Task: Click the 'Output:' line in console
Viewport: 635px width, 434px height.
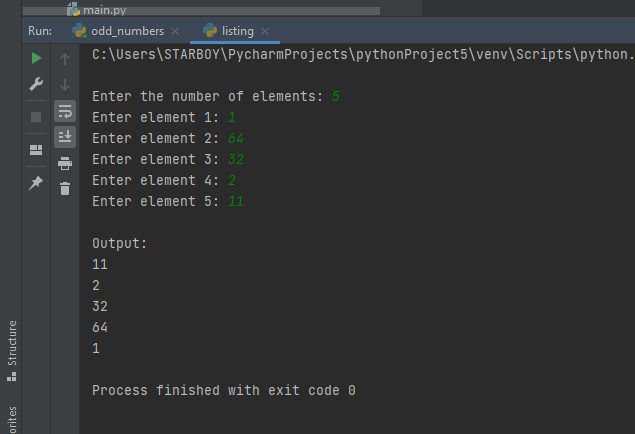Action: 119,243
